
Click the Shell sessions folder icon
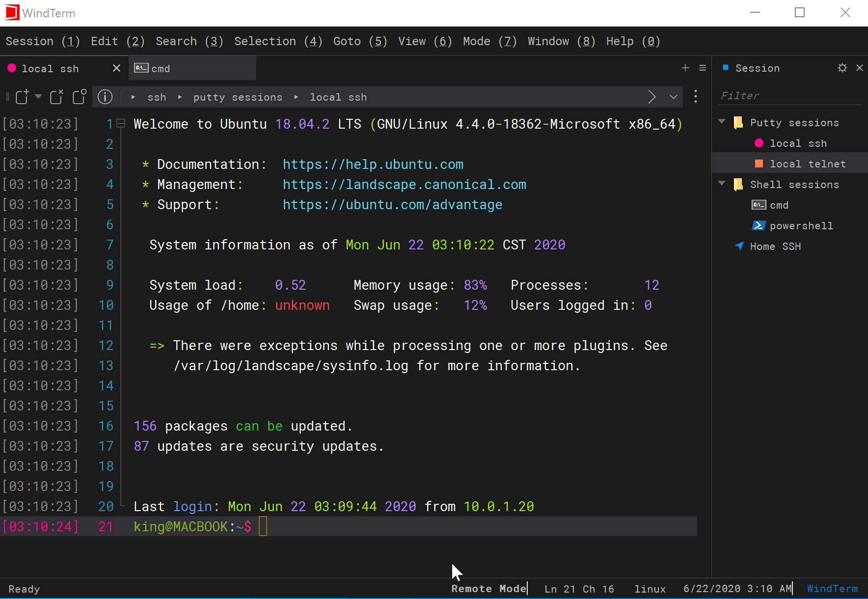738,184
